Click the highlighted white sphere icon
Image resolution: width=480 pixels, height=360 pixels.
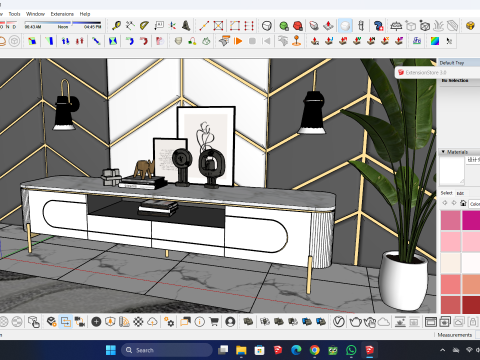tap(345, 26)
